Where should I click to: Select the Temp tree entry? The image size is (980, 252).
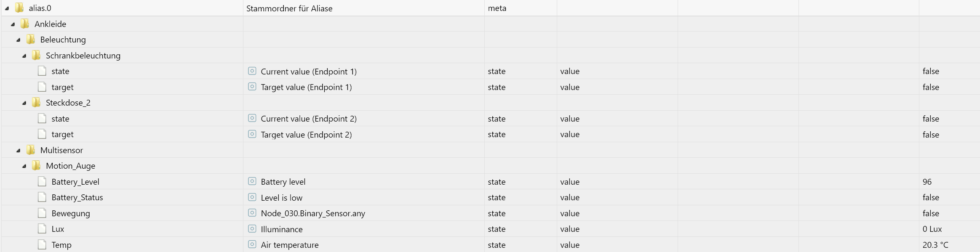tap(61, 245)
